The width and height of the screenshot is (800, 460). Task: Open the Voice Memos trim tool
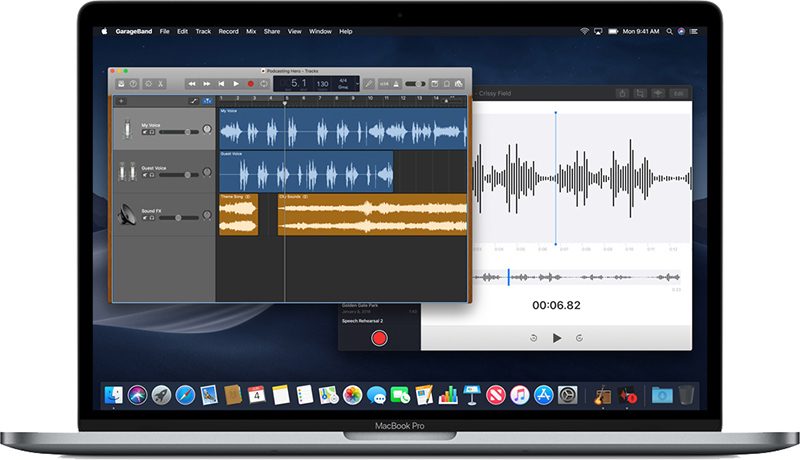coord(640,93)
